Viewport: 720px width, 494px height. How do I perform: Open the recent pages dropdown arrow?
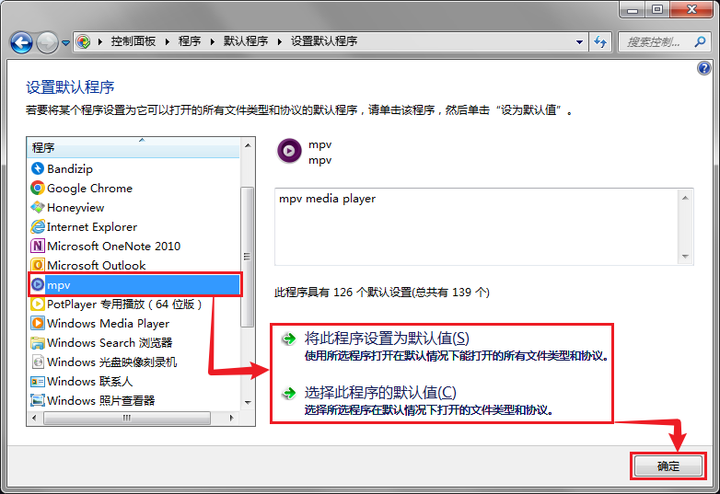pyautogui.click(x=66, y=43)
